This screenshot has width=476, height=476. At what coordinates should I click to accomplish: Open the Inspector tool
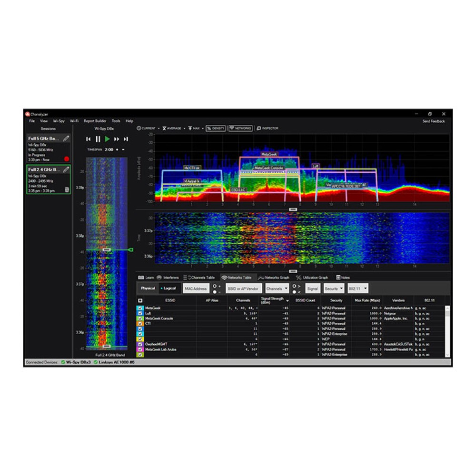268,129
